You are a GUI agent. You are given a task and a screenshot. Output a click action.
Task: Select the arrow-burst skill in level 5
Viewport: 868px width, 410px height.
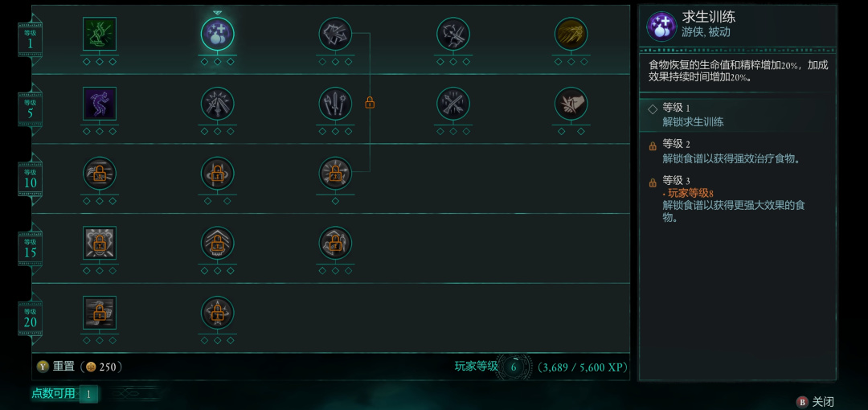pos(217,104)
